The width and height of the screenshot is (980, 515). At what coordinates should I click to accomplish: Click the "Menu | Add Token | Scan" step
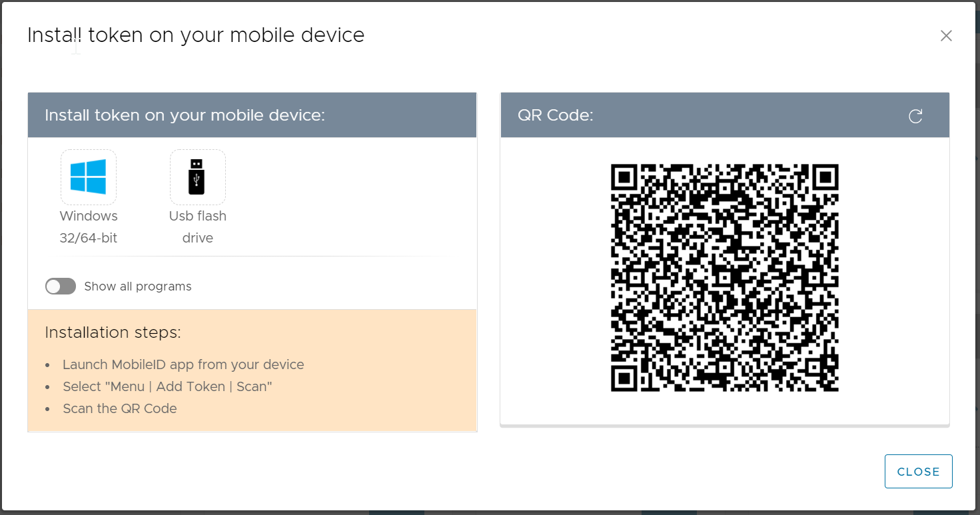pyautogui.click(x=167, y=386)
